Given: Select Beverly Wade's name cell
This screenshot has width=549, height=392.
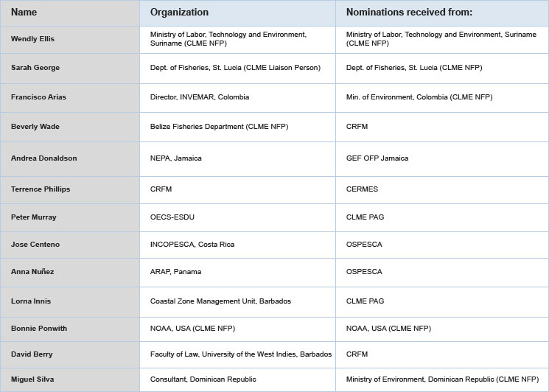Looking at the screenshot, I should point(35,127).
